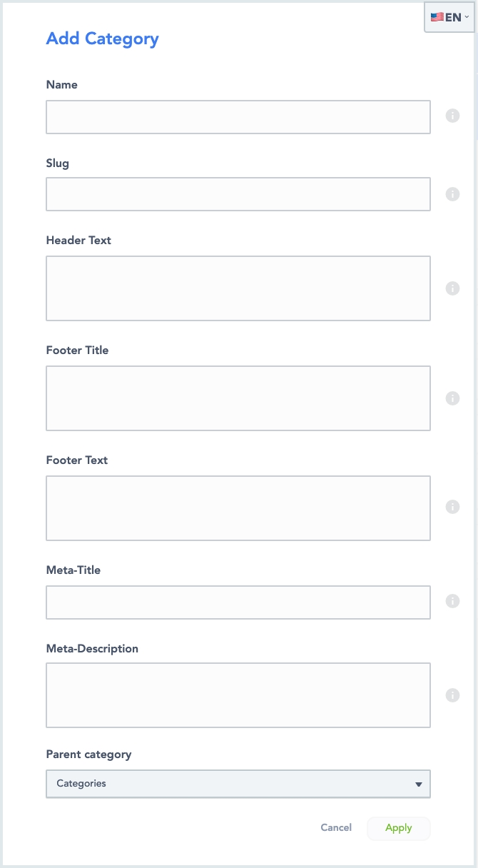Open the EN language dropdown
478x868 pixels.
(449, 17)
